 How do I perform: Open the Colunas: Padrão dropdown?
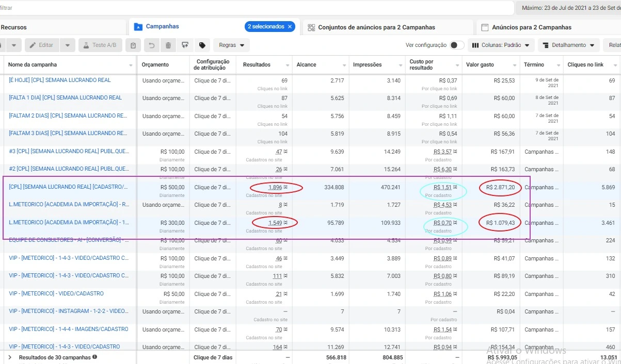[x=501, y=45]
